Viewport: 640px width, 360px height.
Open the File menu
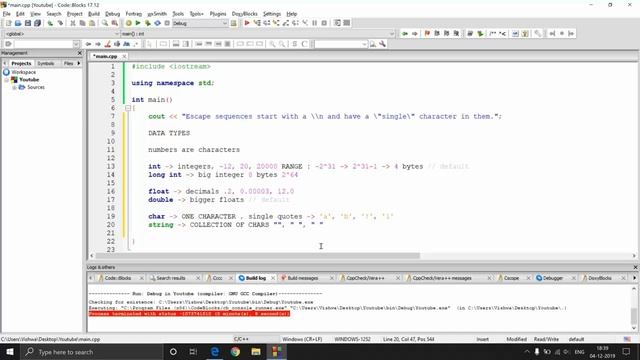pos(7,14)
